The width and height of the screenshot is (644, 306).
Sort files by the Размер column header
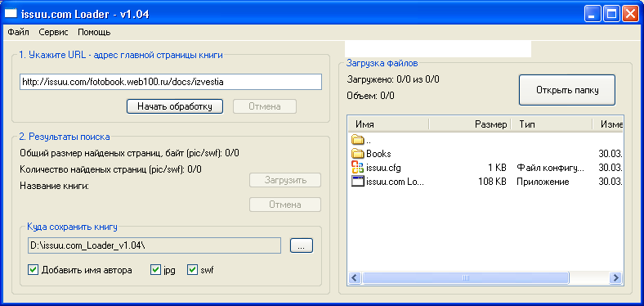click(x=469, y=124)
